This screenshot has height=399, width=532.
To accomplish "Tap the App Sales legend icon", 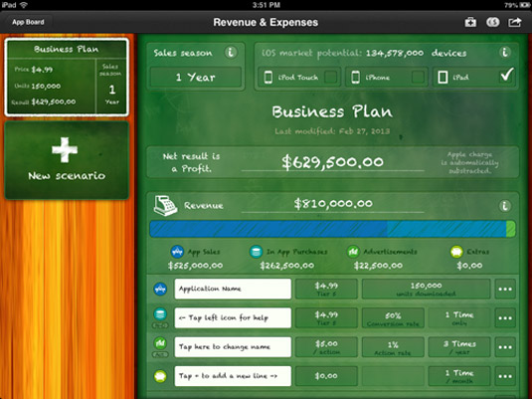I will tap(177, 252).
